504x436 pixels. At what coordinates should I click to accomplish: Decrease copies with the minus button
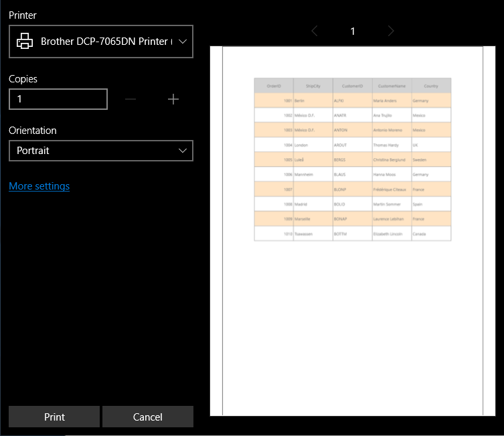pos(130,99)
